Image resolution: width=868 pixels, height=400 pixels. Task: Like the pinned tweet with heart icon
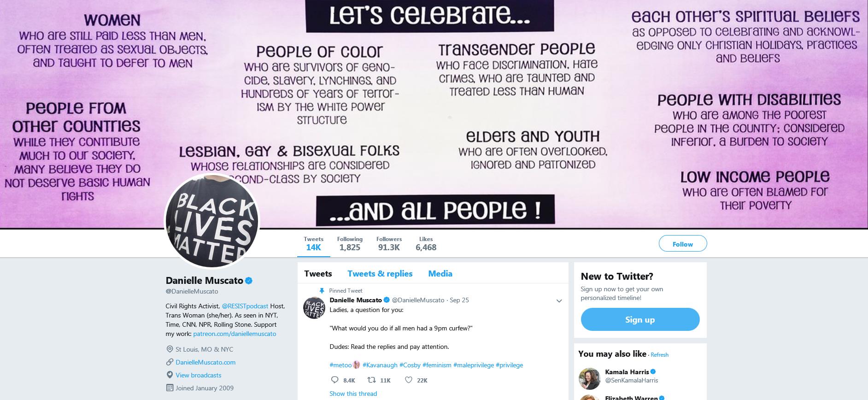tap(408, 380)
